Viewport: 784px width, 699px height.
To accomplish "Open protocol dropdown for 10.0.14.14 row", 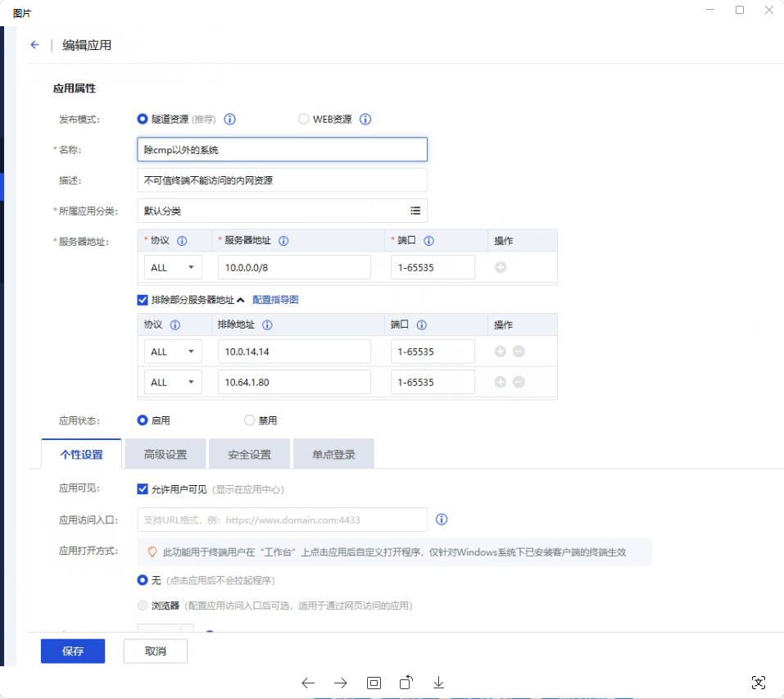I will tap(173, 352).
